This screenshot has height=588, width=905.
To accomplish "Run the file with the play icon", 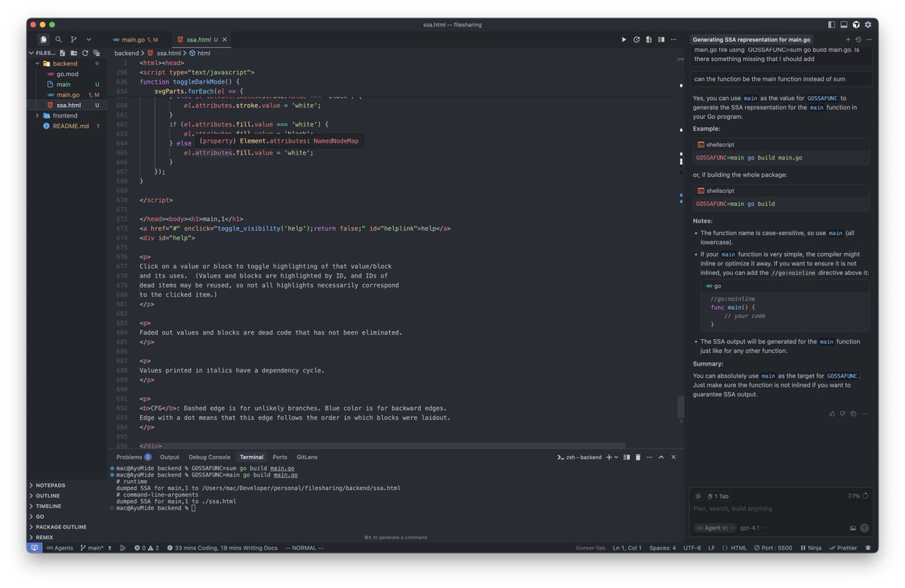I will (624, 39).
